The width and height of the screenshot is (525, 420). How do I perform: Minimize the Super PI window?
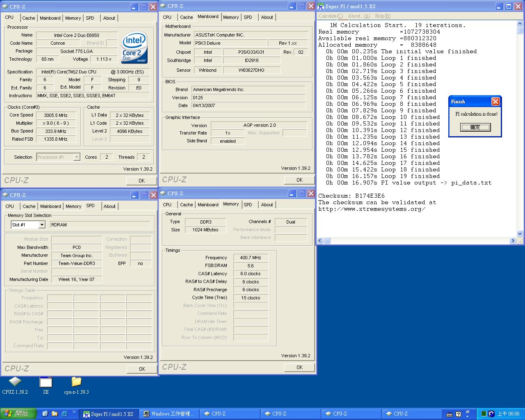(499, 6)
